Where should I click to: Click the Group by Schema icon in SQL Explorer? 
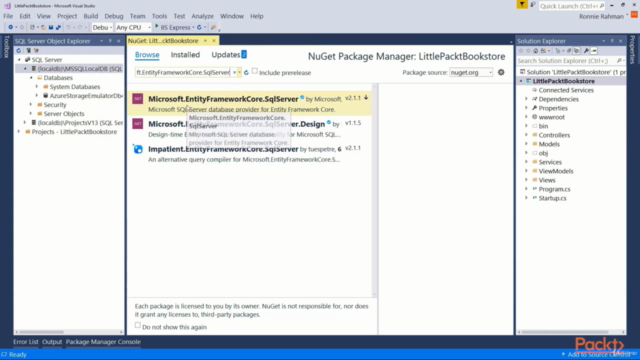point(36,51)
